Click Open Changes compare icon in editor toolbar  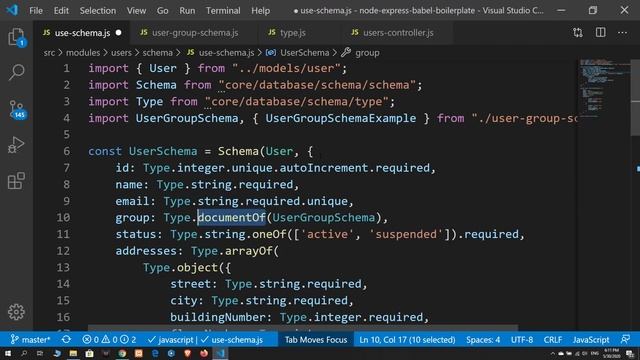tap(578, 33)
